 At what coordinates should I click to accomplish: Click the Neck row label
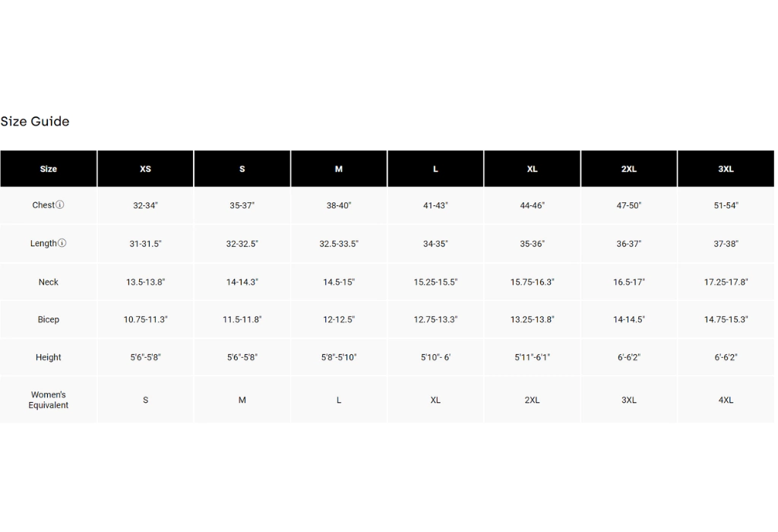tap(49, 282)
